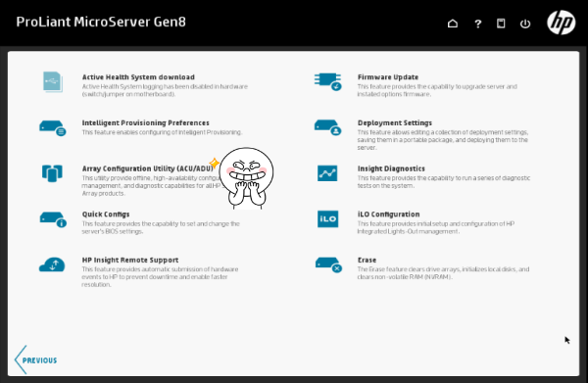This screenshot has width=588, height=383.
Task: Open iLO Configuration title
Action: click(388, 215)
